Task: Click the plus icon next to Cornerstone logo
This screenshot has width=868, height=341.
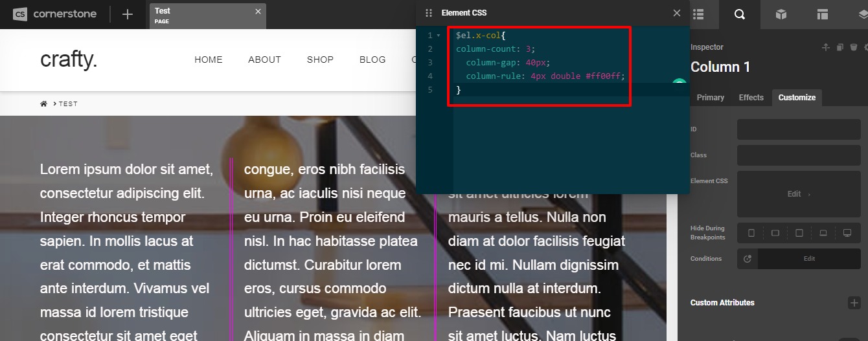Action: click(128, 14)
